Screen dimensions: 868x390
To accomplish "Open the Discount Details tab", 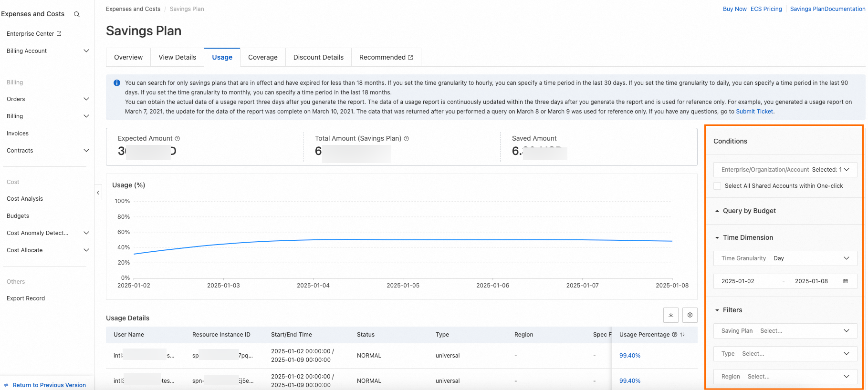I will tap(318, 57).
